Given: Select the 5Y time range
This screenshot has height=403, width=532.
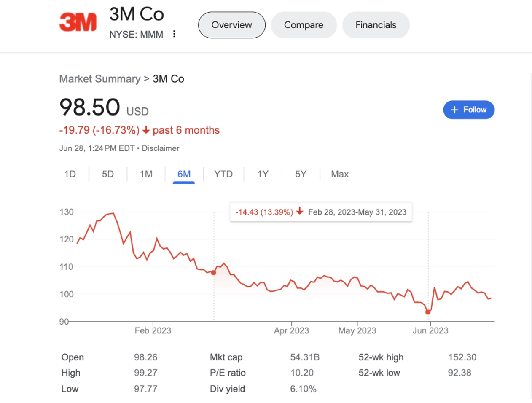Looking at the screenshot, I should (301, 174).
